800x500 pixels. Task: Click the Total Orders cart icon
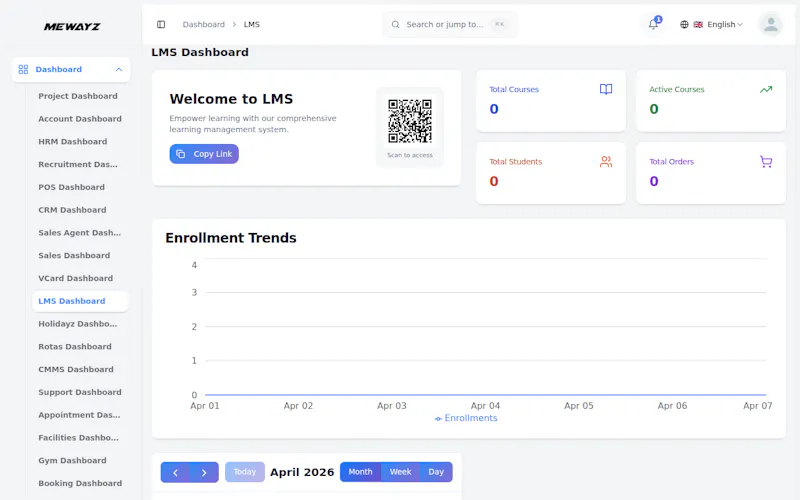click(x=766, y=162)
